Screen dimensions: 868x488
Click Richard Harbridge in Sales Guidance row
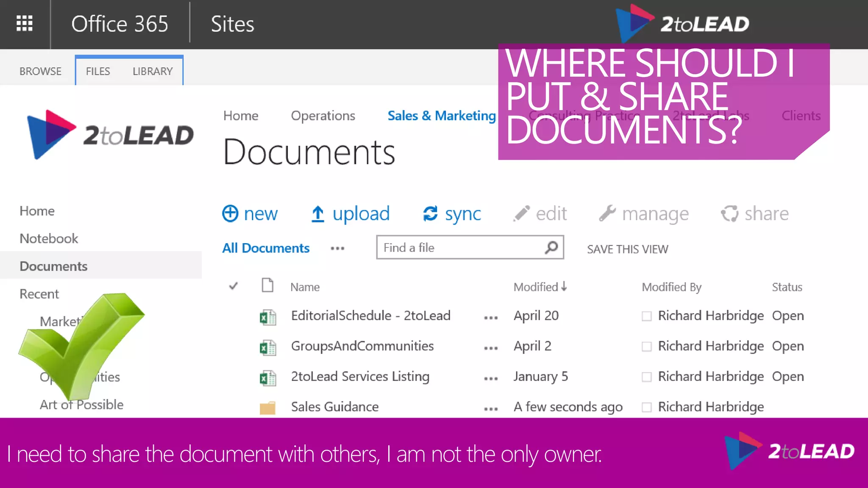pyautogui.click(x=711, y=407)
